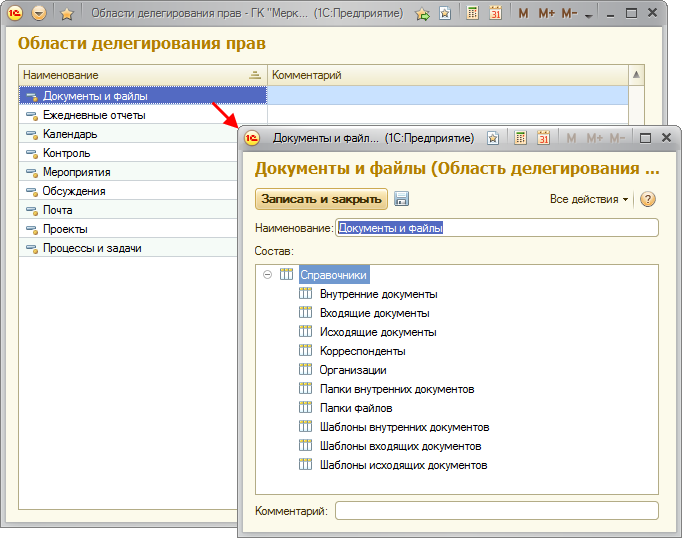
Task: Click the M+ memory button in main window
Action: pos(546,14)
